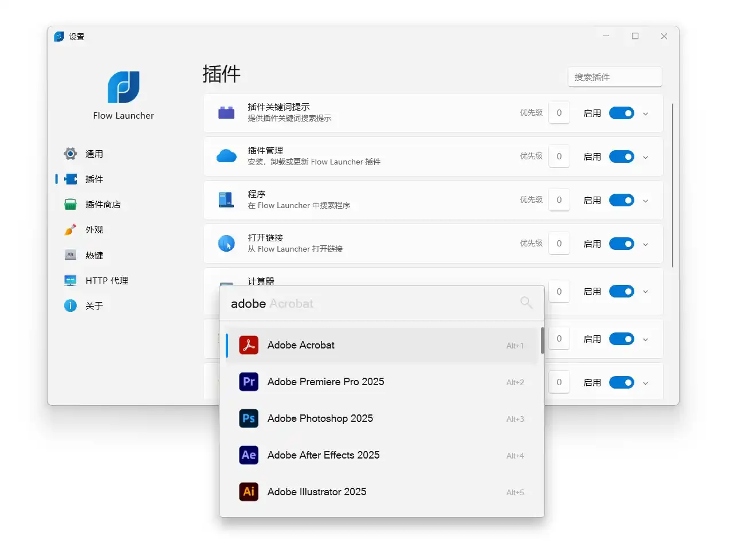The image size is (734, 560).
Task: Click the Adobe Acrobat result icon
Action: pyautogui.click(x=249, y=345)
